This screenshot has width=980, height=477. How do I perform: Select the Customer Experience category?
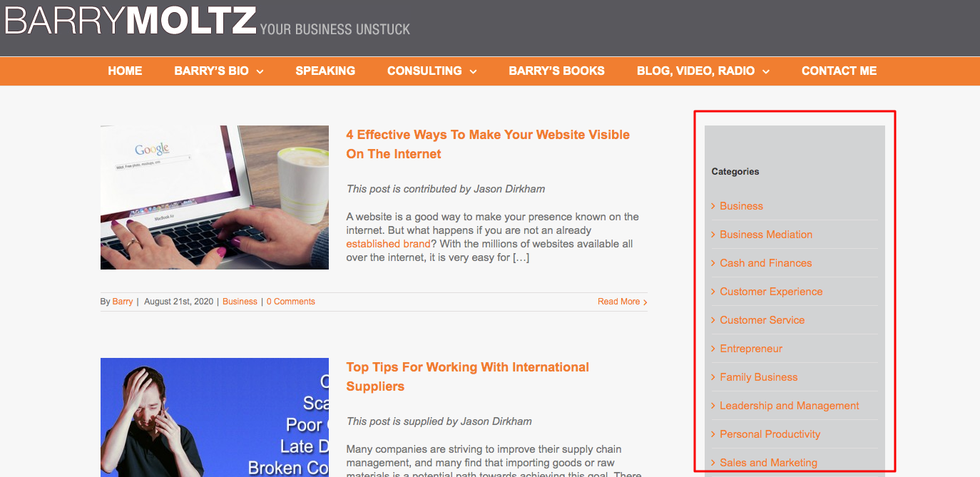click(771, 292)
